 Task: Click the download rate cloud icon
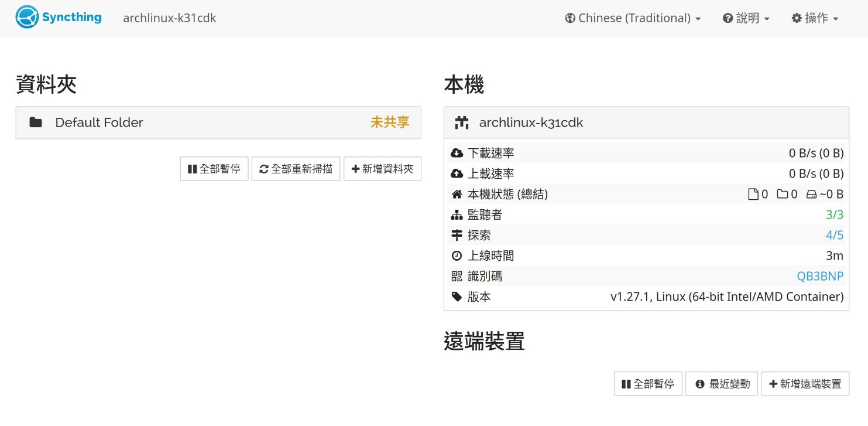click(457, 154)
